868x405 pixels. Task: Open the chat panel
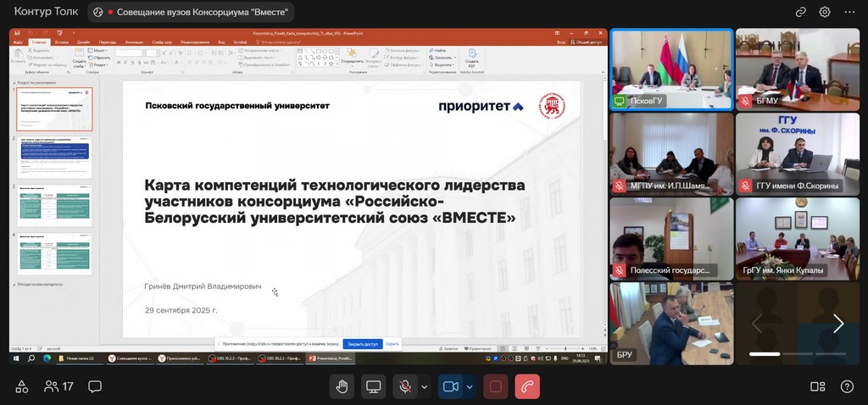pyautogui.click(x=95, y=386)
